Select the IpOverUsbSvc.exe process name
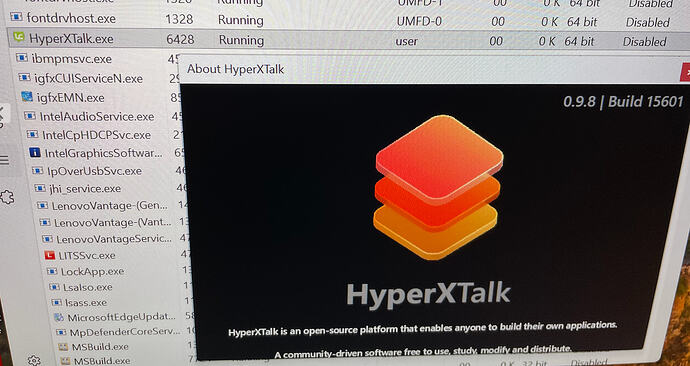The image size is (690, 366). [x=95, y=171]
